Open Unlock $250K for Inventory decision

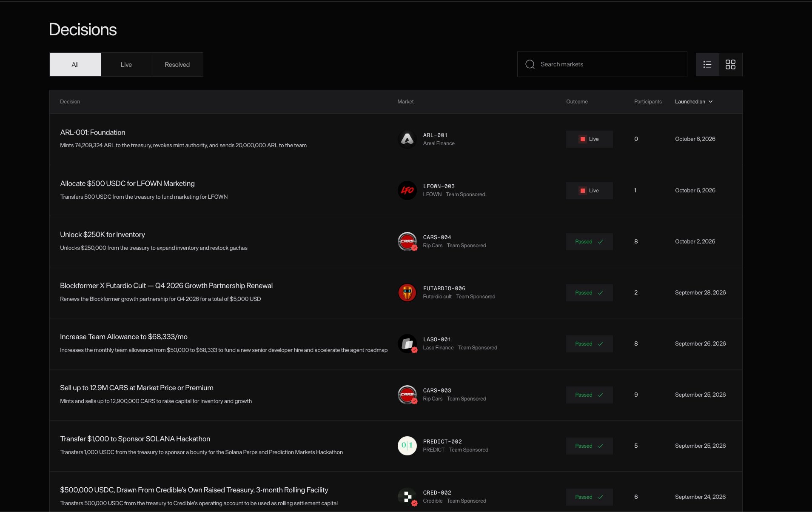click(x=103, y=235)
